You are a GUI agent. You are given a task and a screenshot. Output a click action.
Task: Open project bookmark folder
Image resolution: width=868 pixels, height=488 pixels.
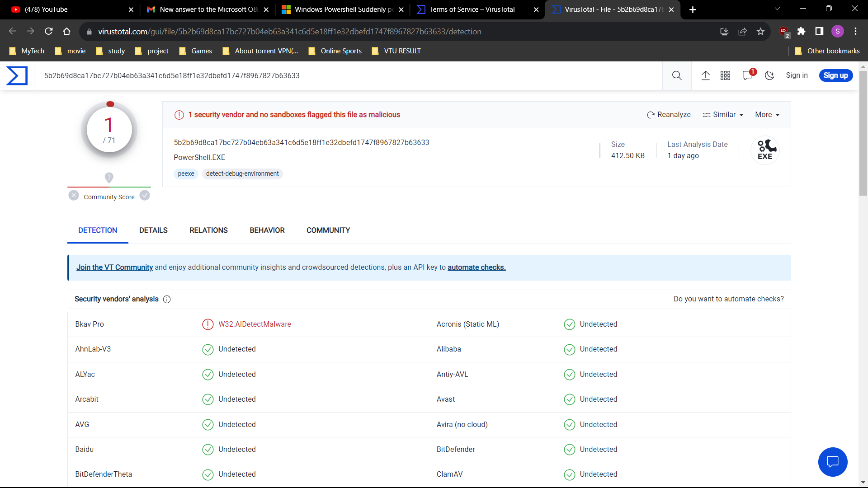click(151, 51)
